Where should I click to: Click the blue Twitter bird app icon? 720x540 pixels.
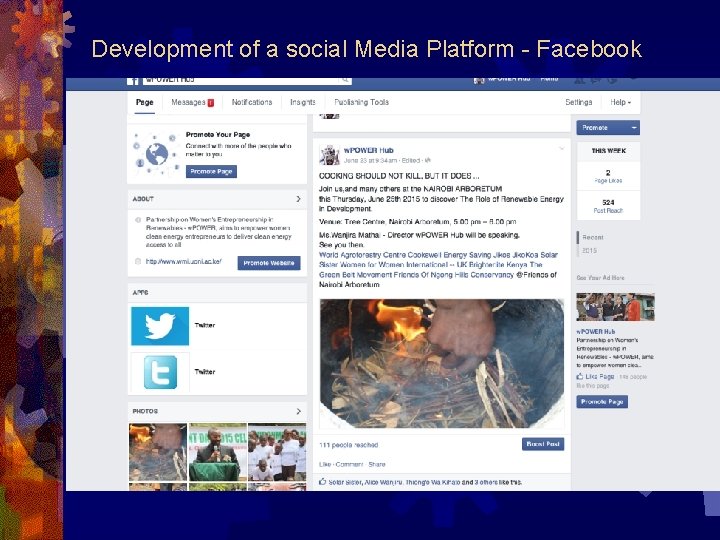160,326
